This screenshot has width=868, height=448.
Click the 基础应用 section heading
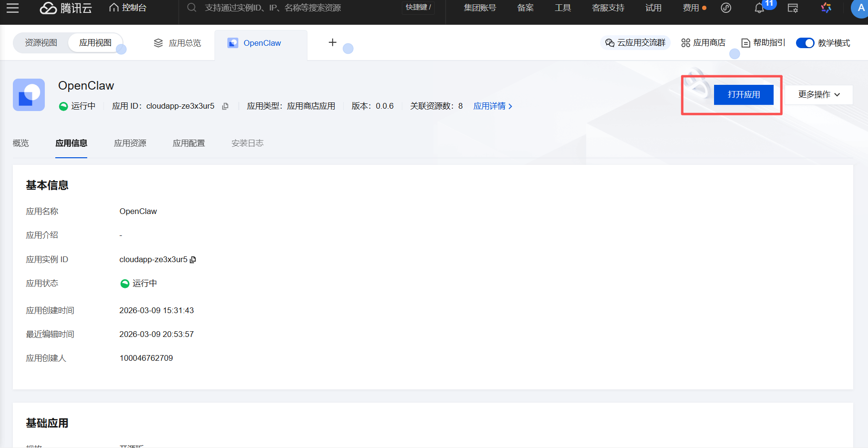(x=47, y=423)
